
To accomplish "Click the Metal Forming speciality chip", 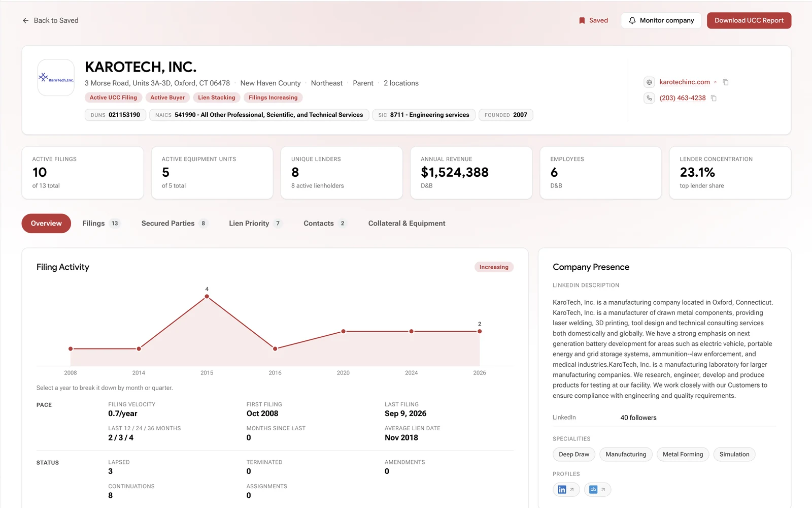I will pyautogui.click(x=683, y=455).
